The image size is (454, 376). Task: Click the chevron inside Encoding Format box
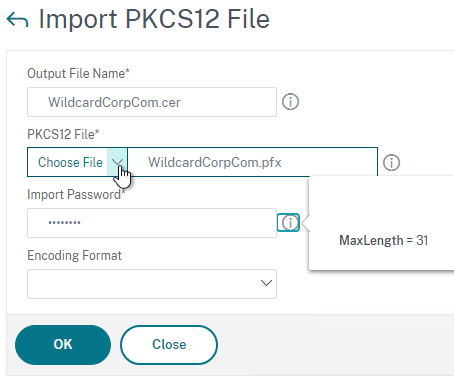pyautogui.click(x=266, y=283)
